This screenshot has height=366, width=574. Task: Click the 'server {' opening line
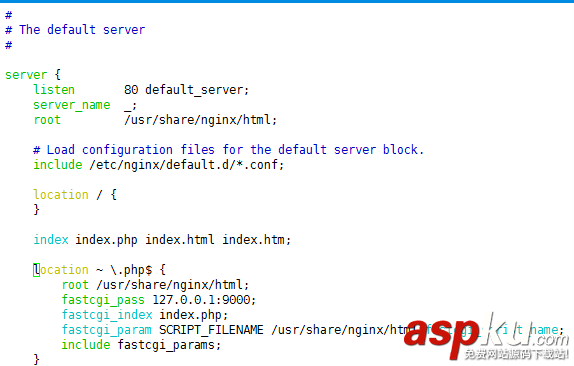pos(33,75)
